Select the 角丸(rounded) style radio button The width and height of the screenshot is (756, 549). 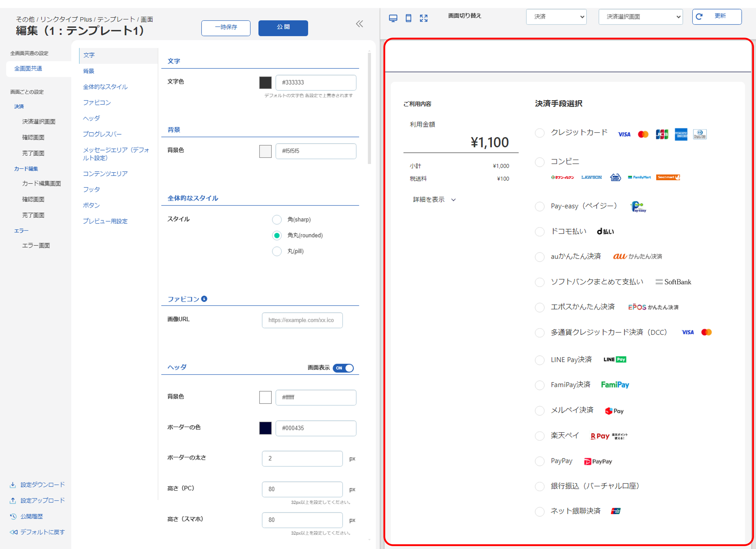[x=277, y=236]
